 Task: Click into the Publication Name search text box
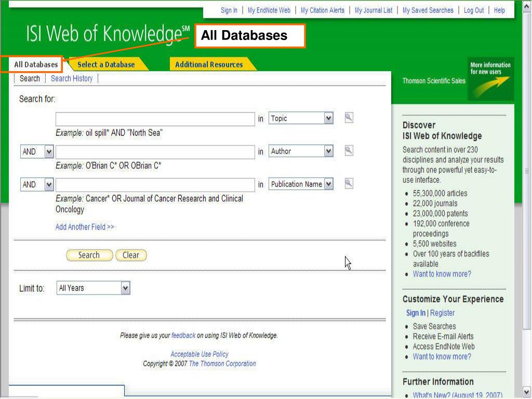(x=155, y=185)
